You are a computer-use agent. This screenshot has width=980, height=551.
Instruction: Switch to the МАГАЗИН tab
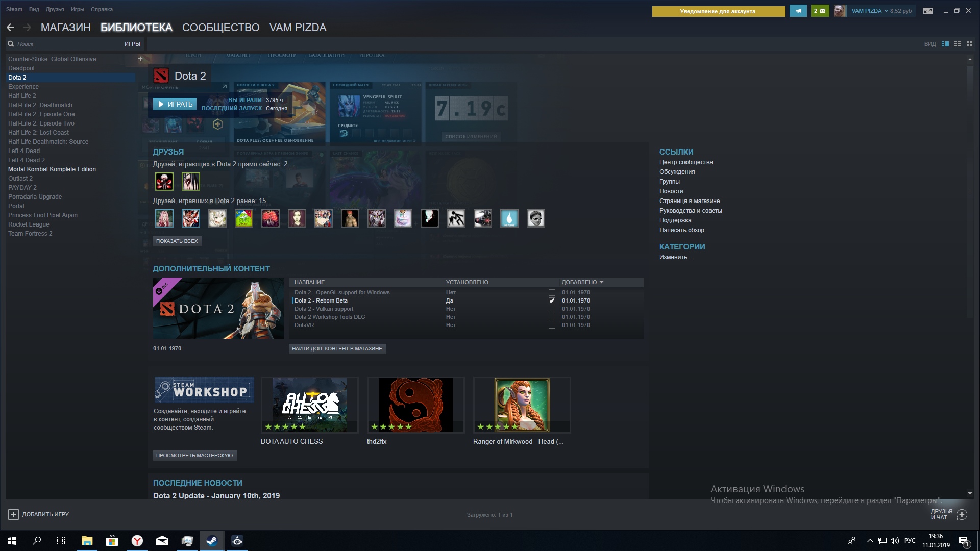66,28
